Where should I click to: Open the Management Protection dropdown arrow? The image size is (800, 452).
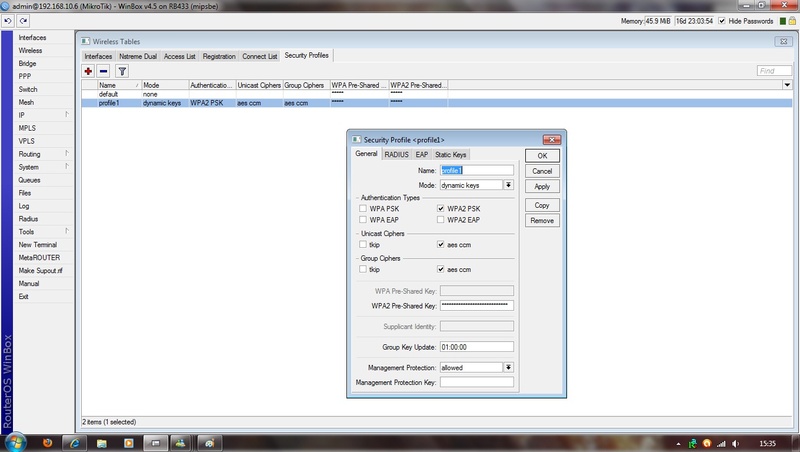tap(509, 367)
